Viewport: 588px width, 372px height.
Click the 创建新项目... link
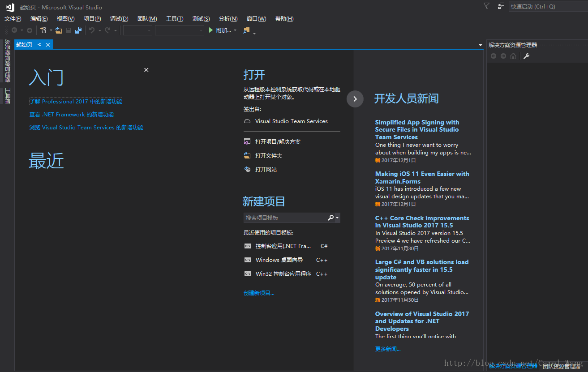click(x=259, y=293)
